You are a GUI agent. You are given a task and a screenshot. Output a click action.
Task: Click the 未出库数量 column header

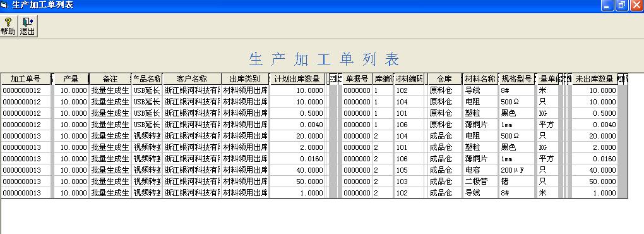[x=594, y=79]
